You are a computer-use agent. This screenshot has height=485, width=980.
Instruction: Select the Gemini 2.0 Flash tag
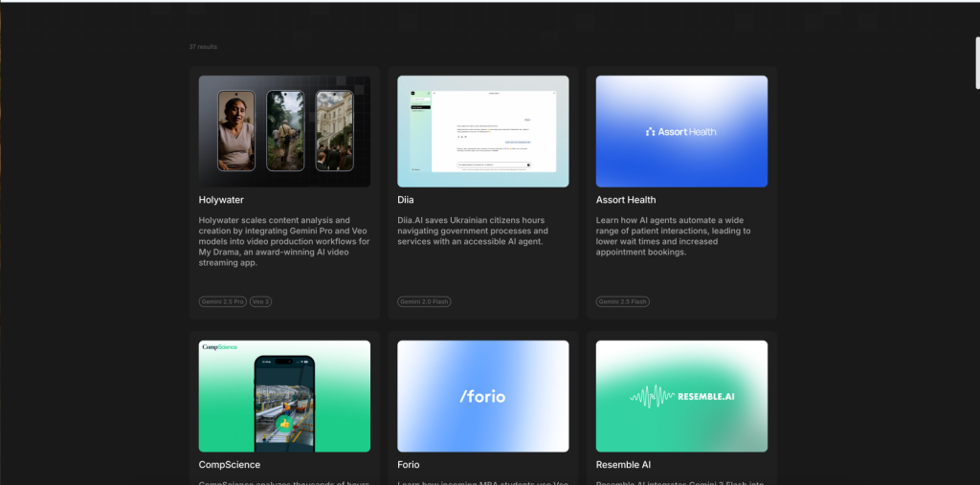coord(423,301)
